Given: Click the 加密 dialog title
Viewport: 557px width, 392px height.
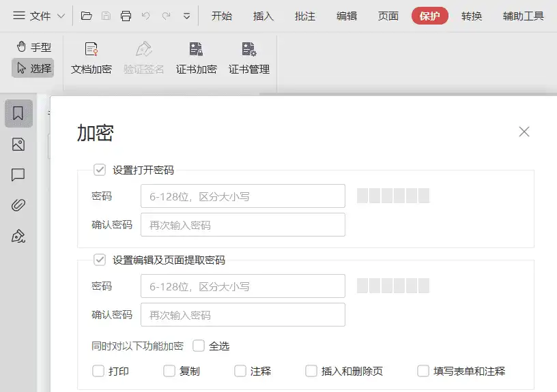Looking at the screenshot, I should click(x=96, y=133).
